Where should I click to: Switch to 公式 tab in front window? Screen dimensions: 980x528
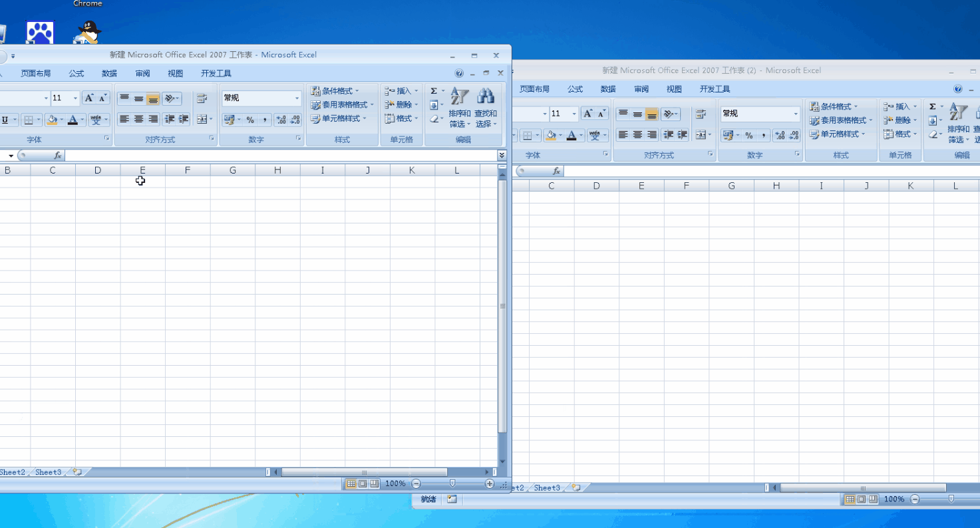click(x=77, y=74)
